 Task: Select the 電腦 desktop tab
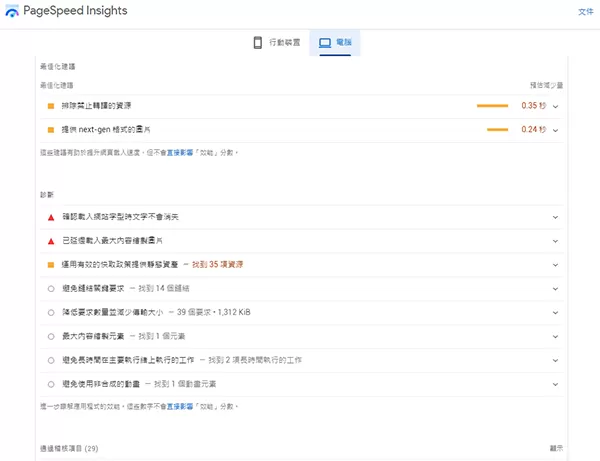pos(332,42)
